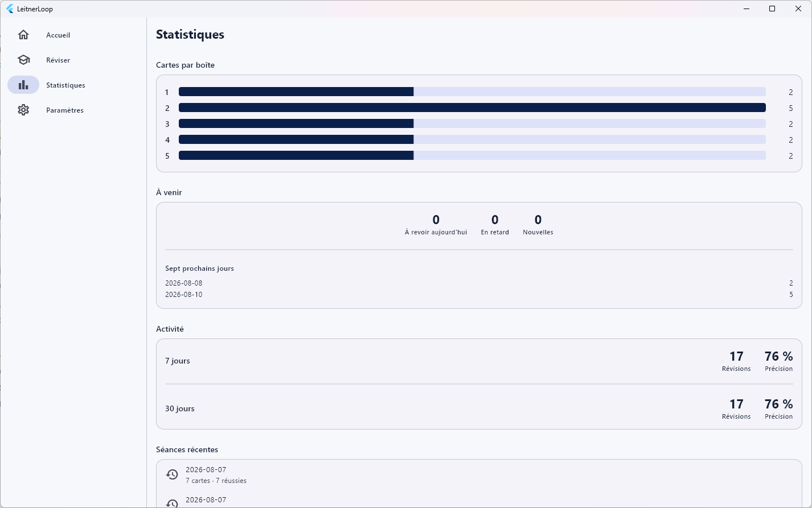The height and width of the screenshot is (508, 812).
Task: Click the Accueil home icon
Action: (23, 35)
